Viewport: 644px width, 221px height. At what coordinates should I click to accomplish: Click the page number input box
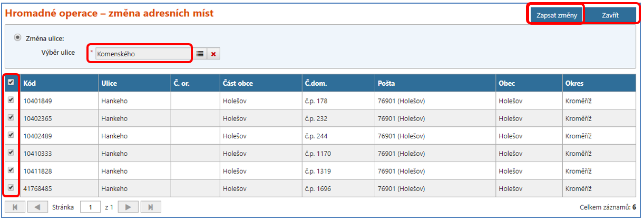click(91, 207)
